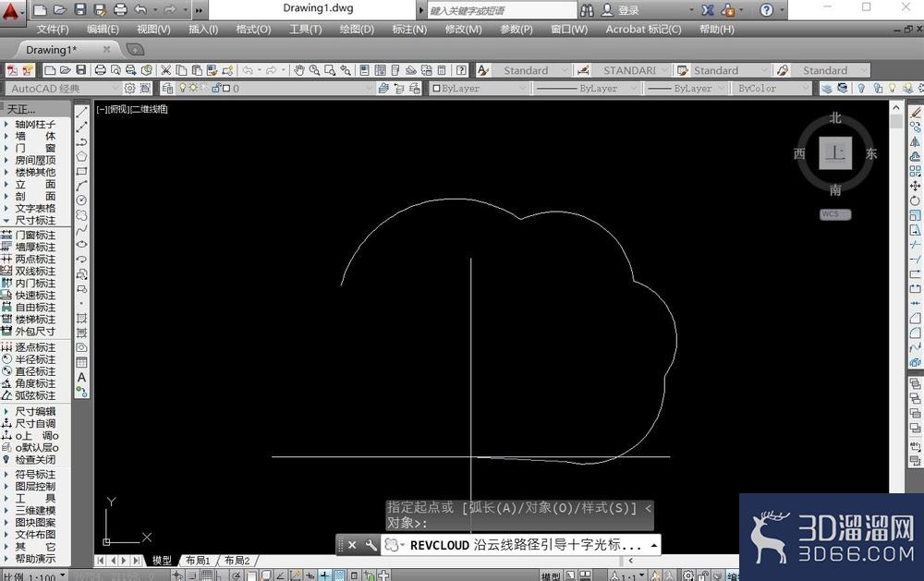Click the multiline Text tool icon
Screen dimensions: 924x581
pyautogui.click(x=82, y=377)
